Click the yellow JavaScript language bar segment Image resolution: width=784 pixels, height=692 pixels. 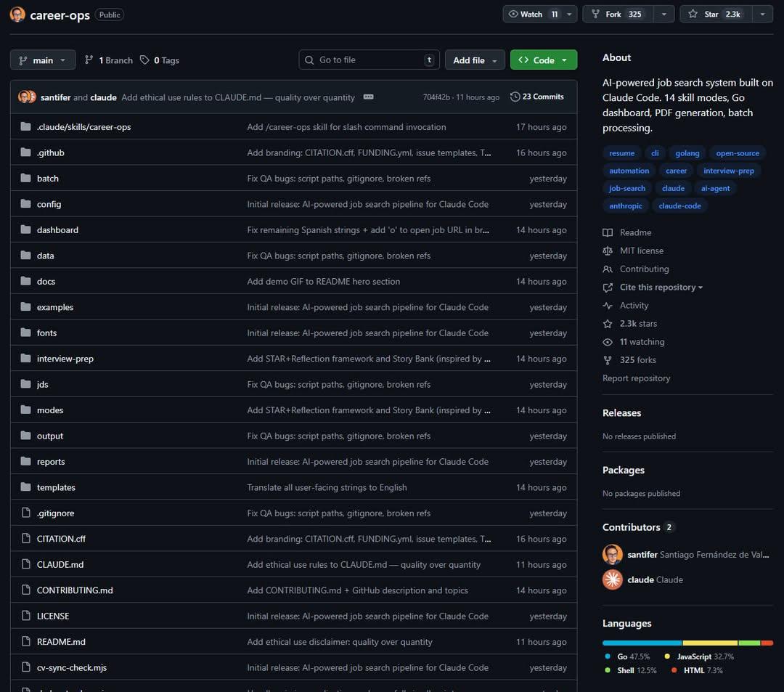710,643
